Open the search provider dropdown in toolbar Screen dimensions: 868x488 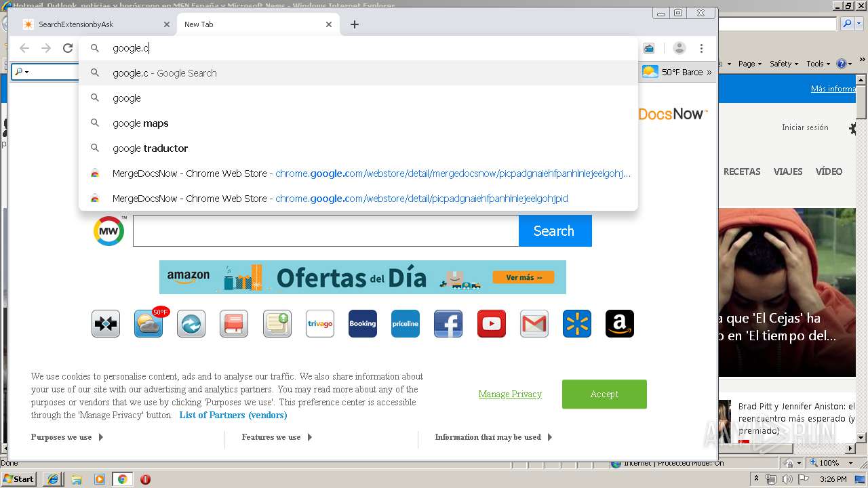22,72
